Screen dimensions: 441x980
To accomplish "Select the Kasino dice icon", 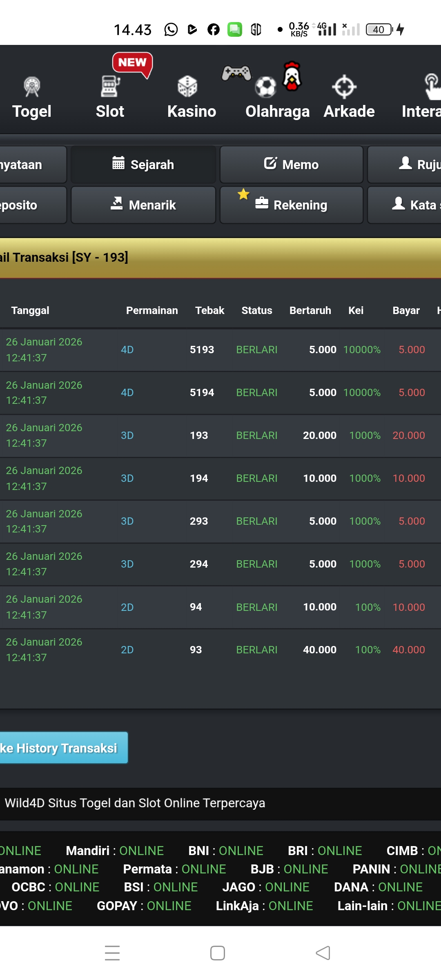I will [187, 86].
